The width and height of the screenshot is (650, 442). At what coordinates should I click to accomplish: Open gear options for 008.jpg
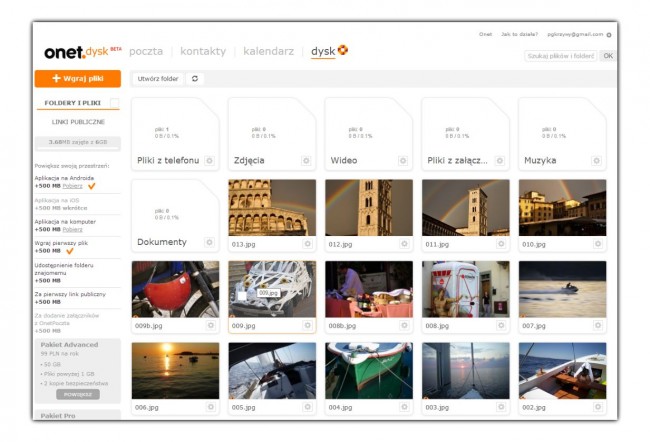501,325
